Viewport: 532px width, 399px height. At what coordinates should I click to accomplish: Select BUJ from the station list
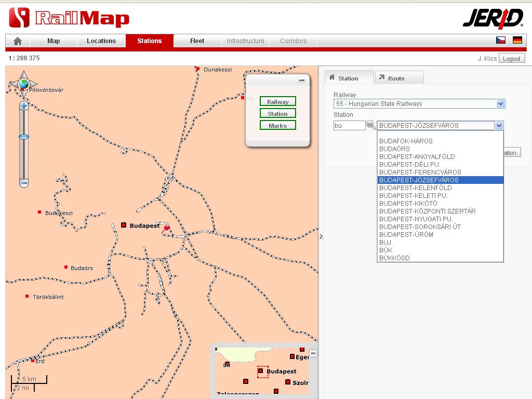click(x=440, y=243)
